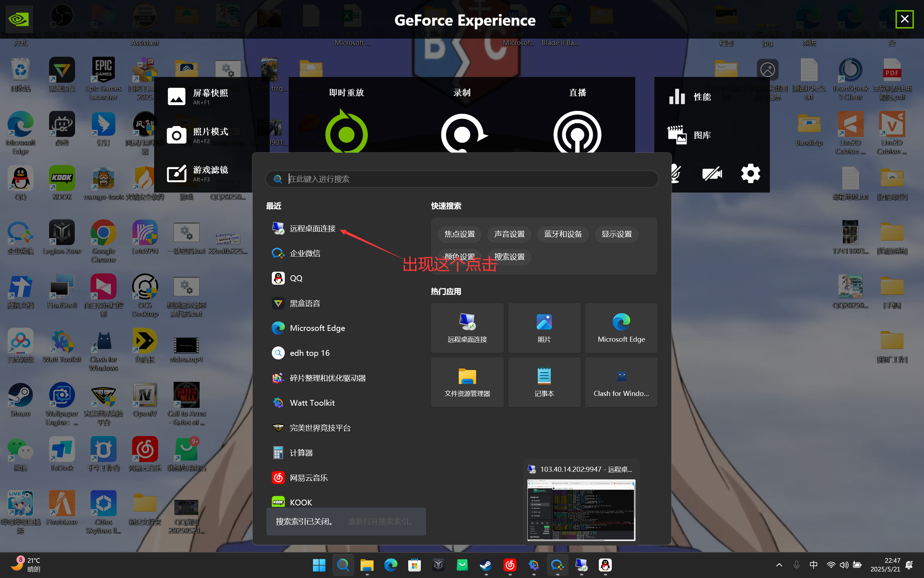This screenshot has height=578, width=924.
Task: Click quick search chip 搜索设置
Action: 509,256
